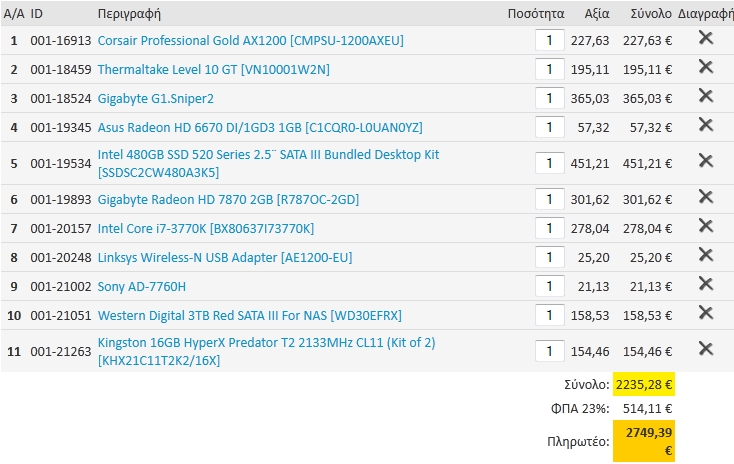Click quantity box for Intel 480GB SSD
This screenshot has width=734, height=464.
pyautogui.click(x=550, y=163)
